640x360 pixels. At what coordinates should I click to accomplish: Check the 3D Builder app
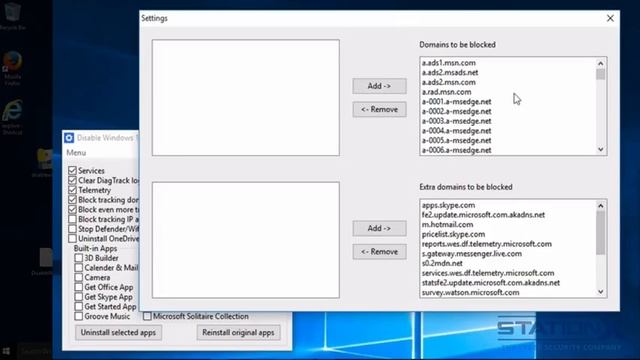[x=78, y=258]
